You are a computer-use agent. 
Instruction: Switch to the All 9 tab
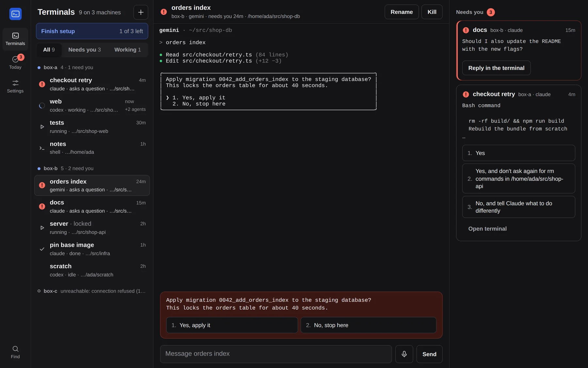point(49,50)
